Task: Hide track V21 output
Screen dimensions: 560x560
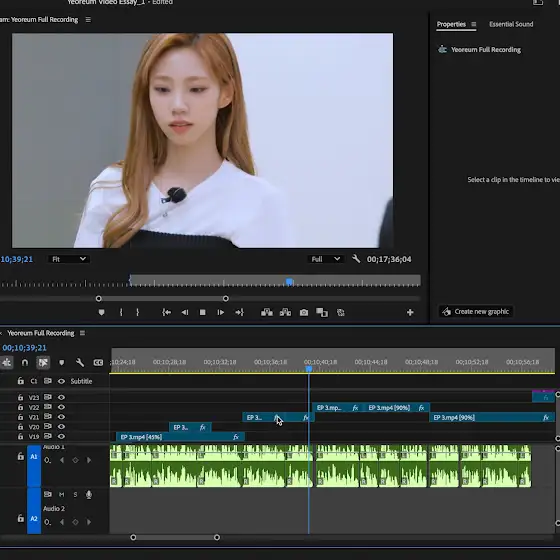Action: 61,417
